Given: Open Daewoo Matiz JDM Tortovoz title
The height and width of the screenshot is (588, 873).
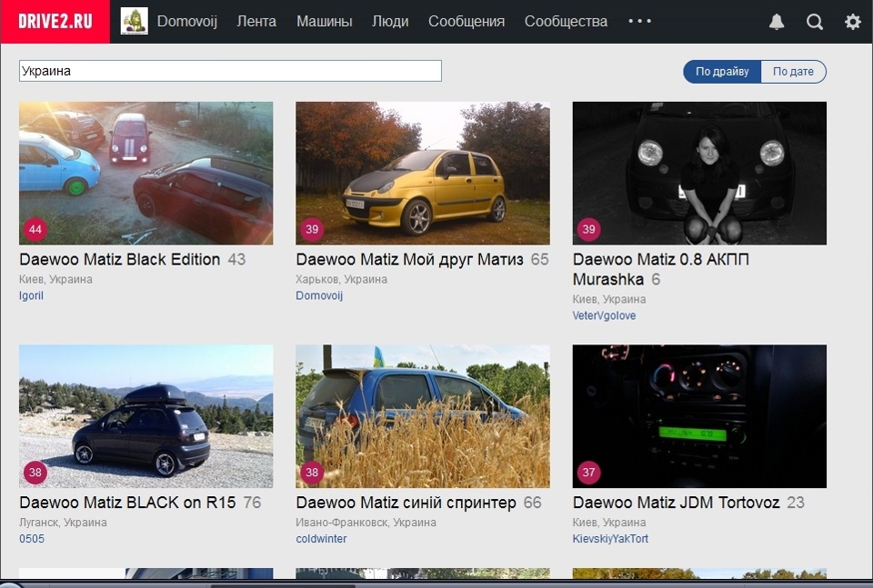Looking at the screenshot, I should point(676,503).
